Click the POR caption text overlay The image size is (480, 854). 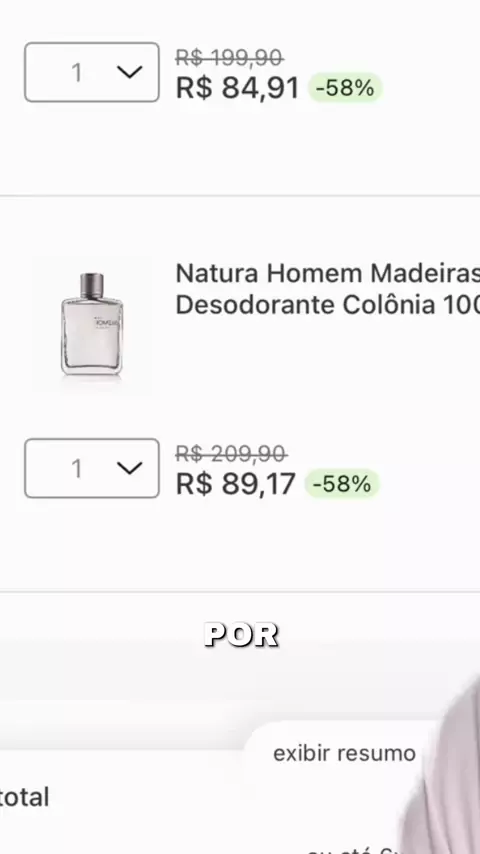241,635
